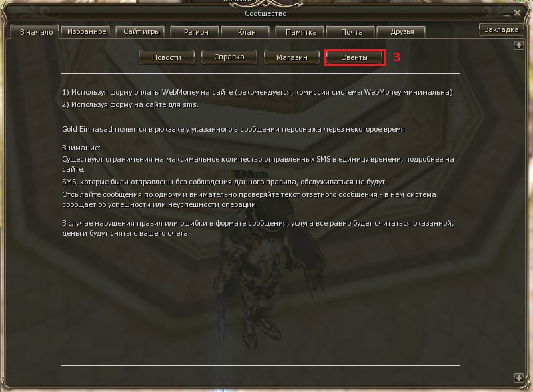The height and width of the screenshot is (392, 533).
Task: Click the Закладка button
Action: pyautogui.click(x=501, y=29)
